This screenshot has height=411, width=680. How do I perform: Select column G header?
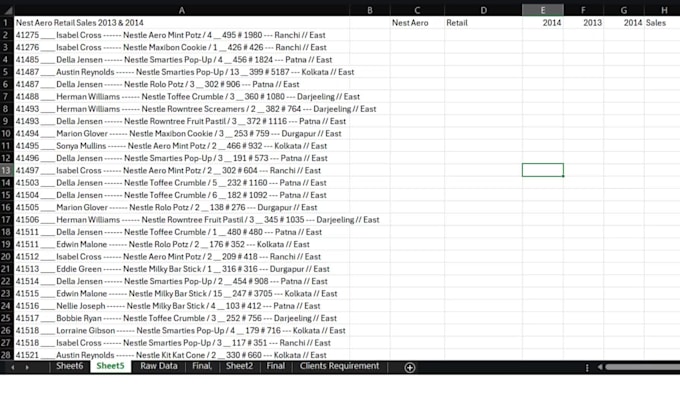coord(624,10)
